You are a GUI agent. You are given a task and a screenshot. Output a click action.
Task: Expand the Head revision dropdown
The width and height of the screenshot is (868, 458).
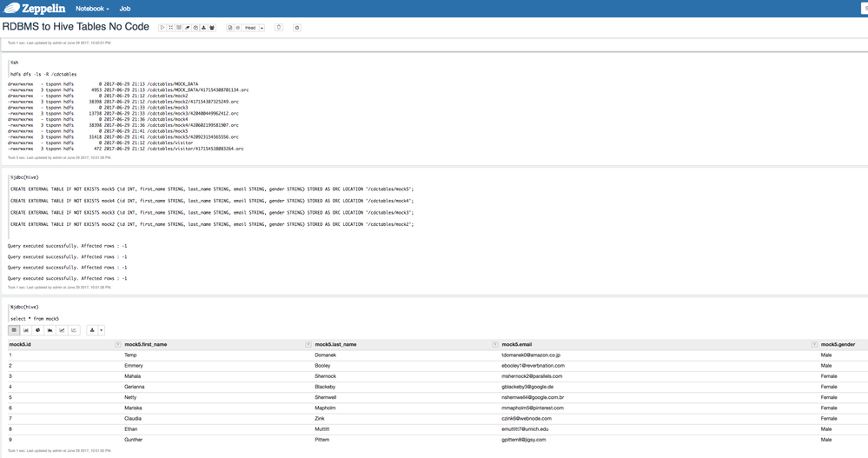(x=262, y=28)
